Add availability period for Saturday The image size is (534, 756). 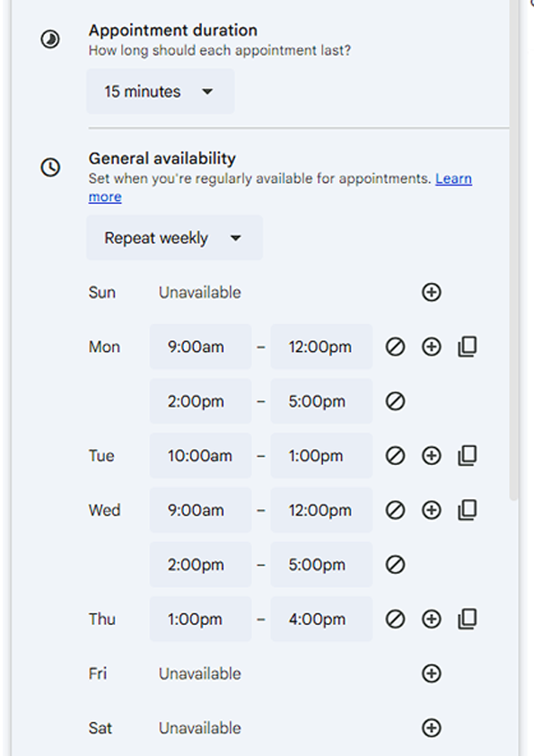coord(432,728)
